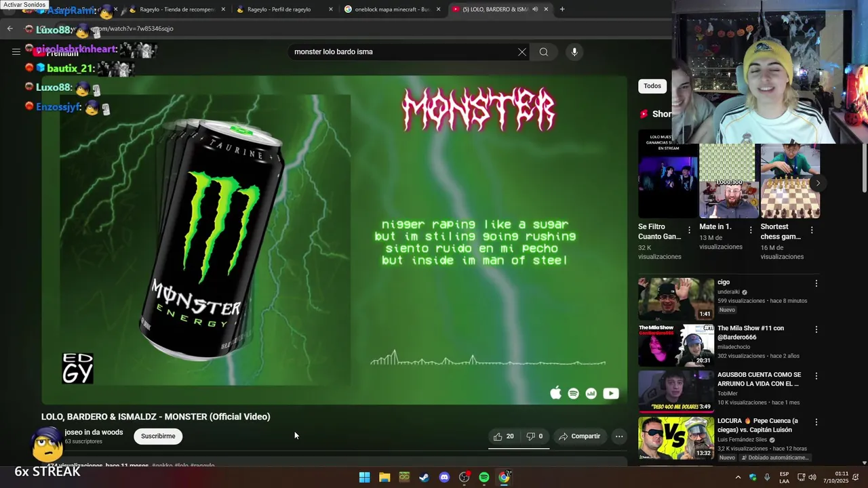Open the 'Se Filtro Cuanto Gan...' short thumbnail

pyautogui.click(x=668, y=174)
